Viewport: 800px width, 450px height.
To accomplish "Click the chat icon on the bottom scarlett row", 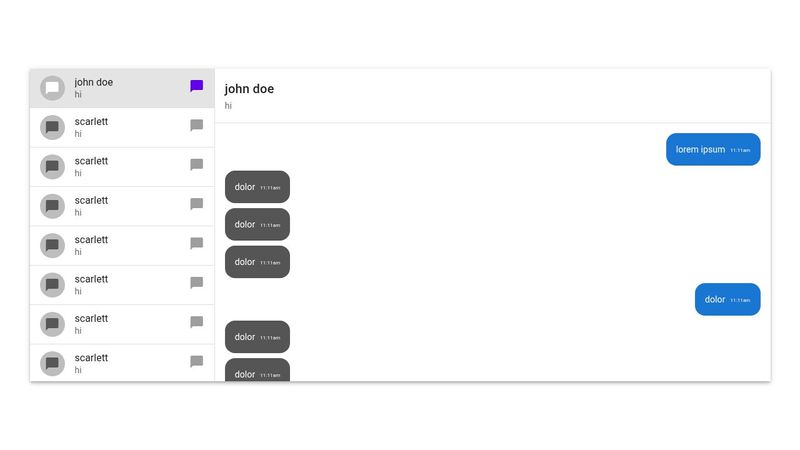I will (x=196, y=362).
